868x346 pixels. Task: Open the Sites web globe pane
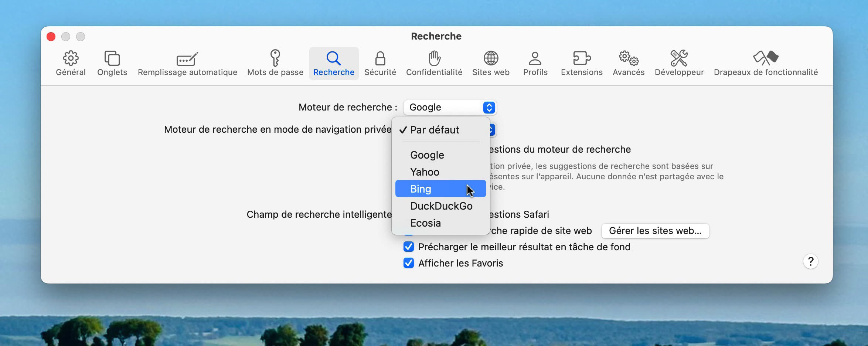coord(491,63)
